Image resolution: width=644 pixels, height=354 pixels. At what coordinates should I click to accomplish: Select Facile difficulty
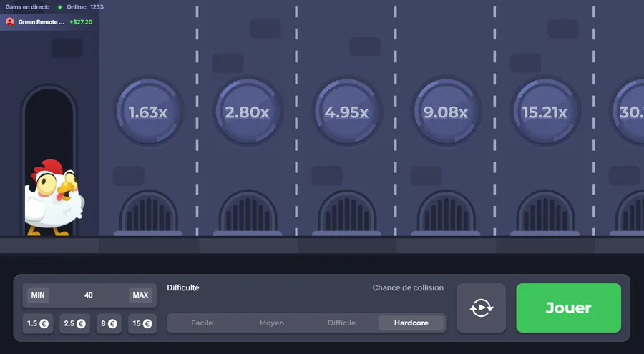202,323
